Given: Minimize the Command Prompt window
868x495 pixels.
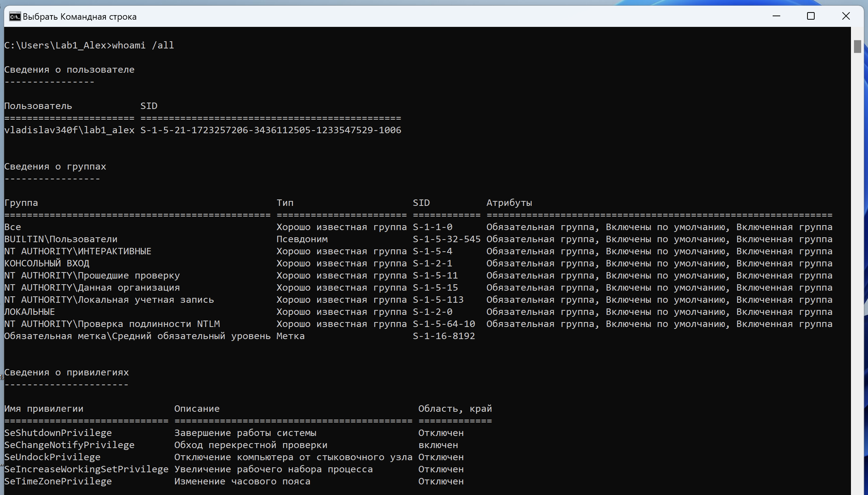Looking at the screenshot, I should pos(776,16).
